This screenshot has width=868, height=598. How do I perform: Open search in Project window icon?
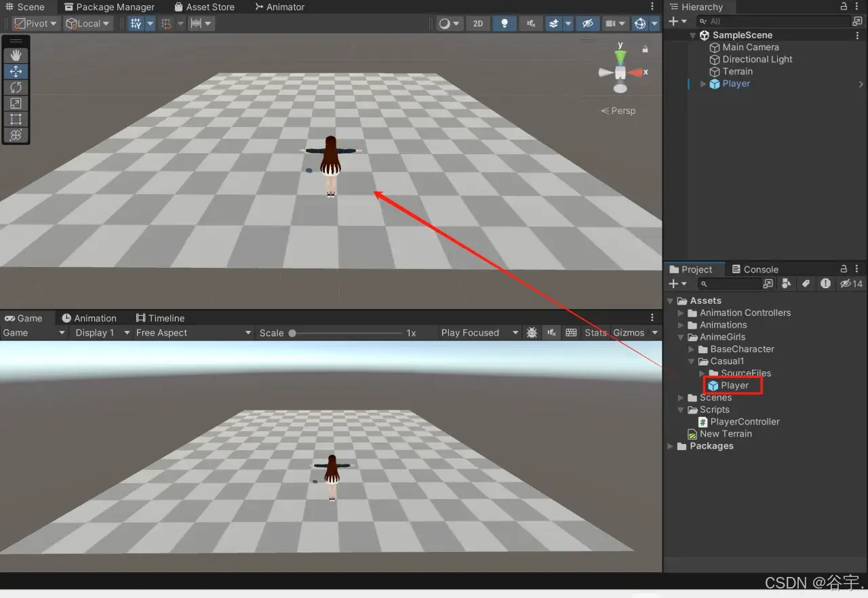[x=768, y=284]
